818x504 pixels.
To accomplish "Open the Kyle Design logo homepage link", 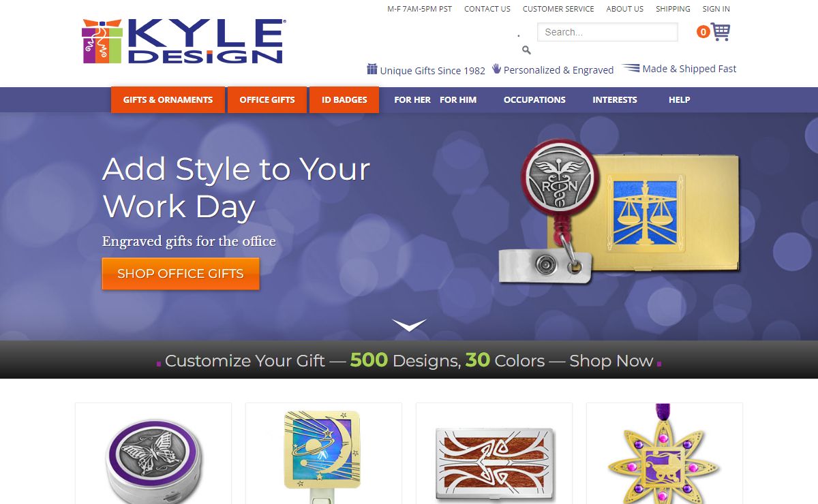I will [x=183, y=42].
